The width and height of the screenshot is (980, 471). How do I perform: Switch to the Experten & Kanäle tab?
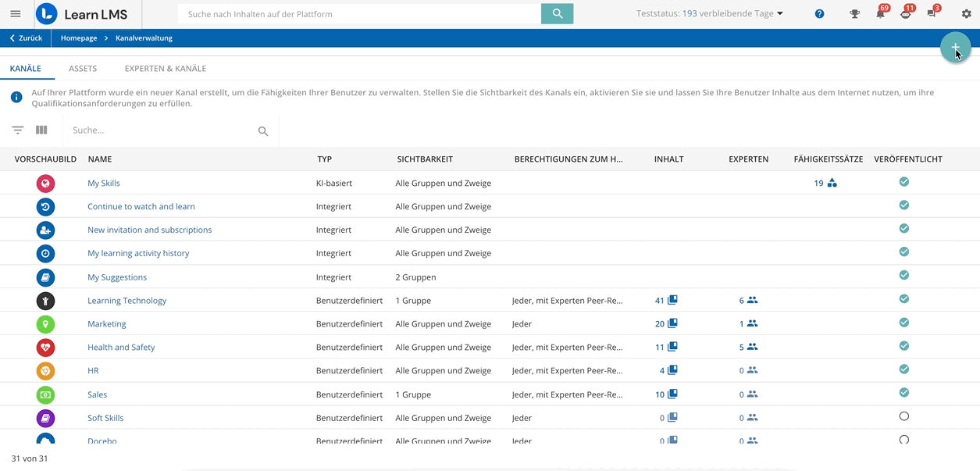(x=166, y=69)
